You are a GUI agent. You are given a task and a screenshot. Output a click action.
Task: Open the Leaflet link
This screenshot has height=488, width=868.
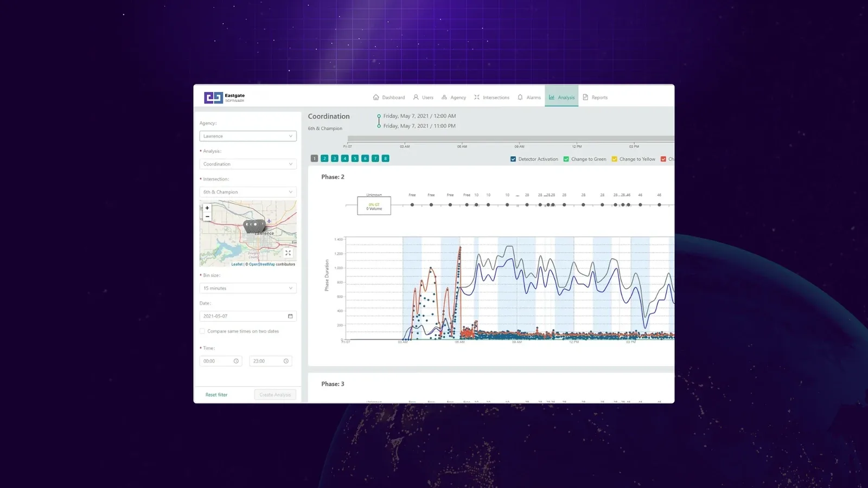point(237,264)
